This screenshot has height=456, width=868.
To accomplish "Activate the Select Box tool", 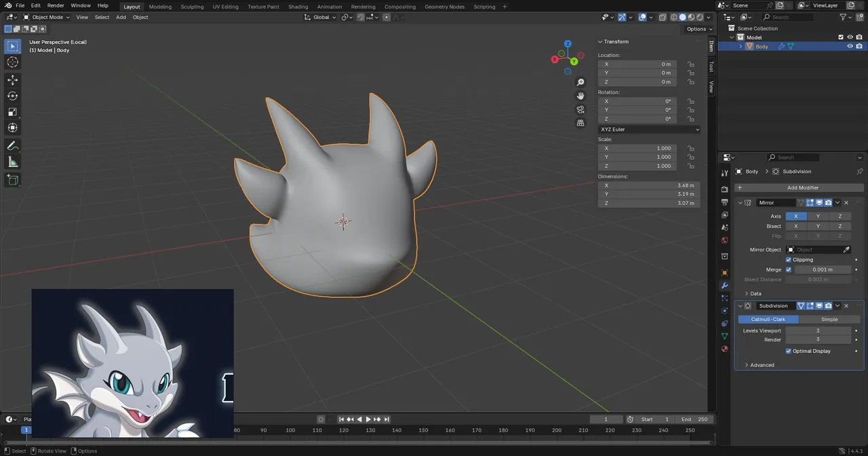I will pyautogui.click(x=12, y=46).
